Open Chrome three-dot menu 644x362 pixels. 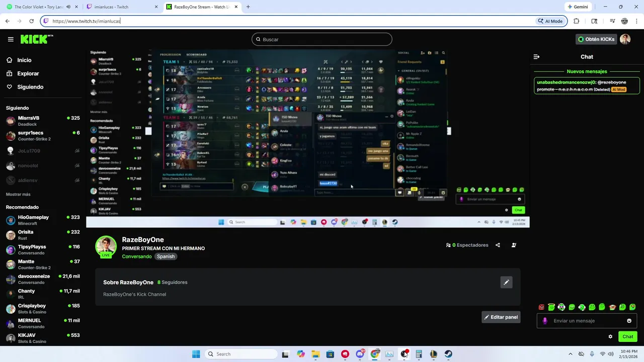[x=636, y=21]
